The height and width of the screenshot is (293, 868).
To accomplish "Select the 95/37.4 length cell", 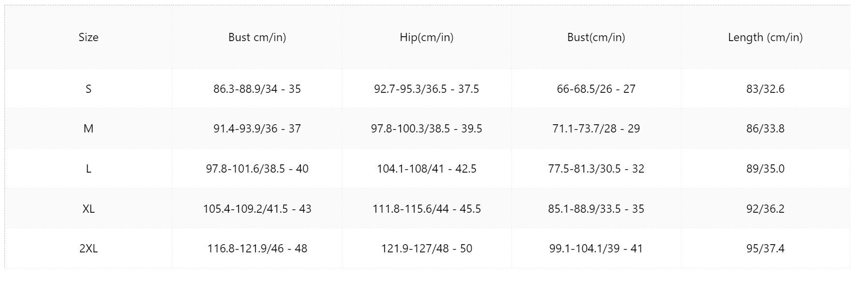I will click(x=765, y=249).
